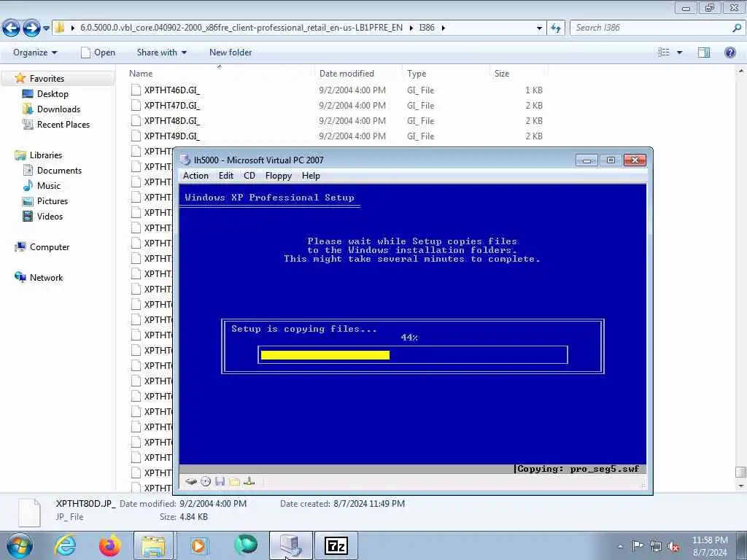This screenshot has width=747, height=560.
Task: Click the CD drive status icon in Virtual PC
Action: (x=205, y=481)
